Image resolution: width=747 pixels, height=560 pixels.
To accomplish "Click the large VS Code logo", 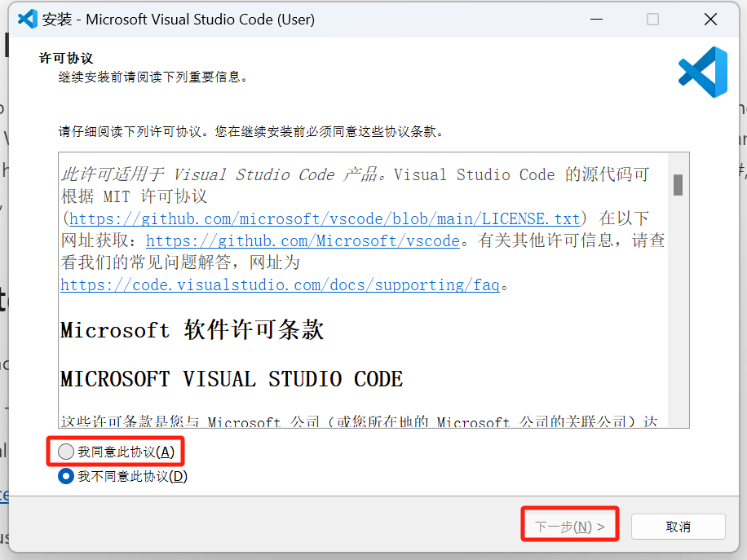I will pyautogui.click(x=703, y=72).
